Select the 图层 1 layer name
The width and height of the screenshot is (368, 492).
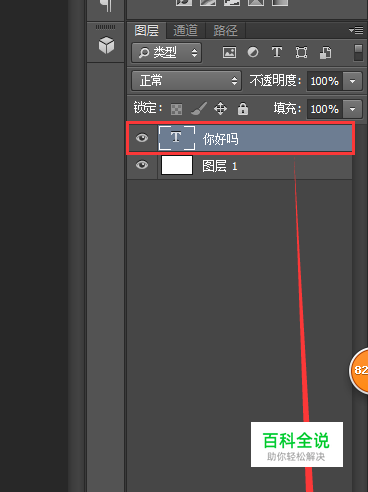coord(220,166)
